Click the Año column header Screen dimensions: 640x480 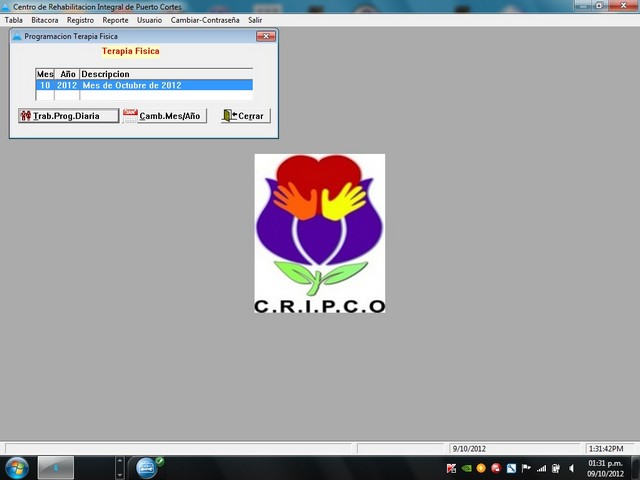pos(67,74)
